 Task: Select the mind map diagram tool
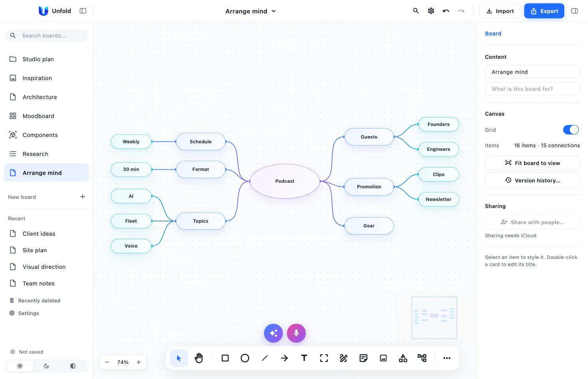tap(422, 358)
